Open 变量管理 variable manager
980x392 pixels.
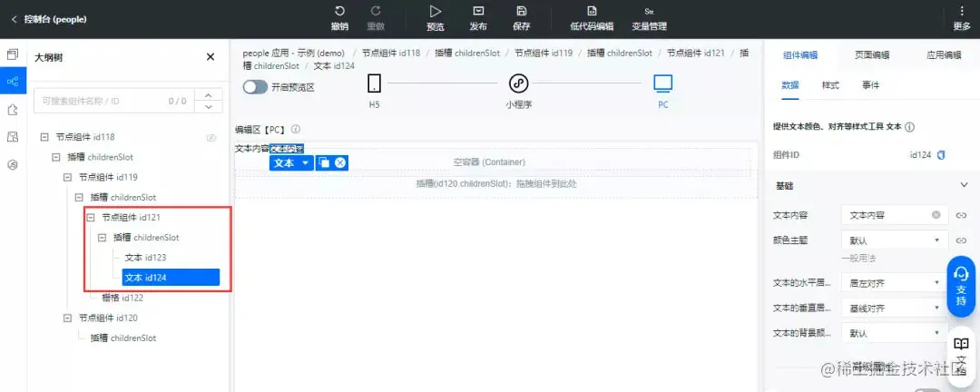[650, 19]
